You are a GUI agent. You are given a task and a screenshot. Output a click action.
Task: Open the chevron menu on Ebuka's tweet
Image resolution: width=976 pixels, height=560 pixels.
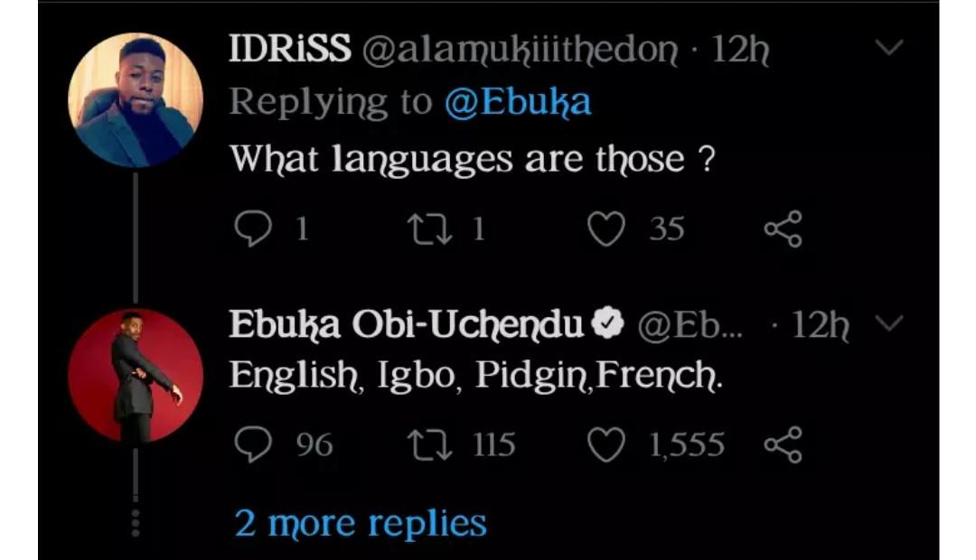(890, 323)
